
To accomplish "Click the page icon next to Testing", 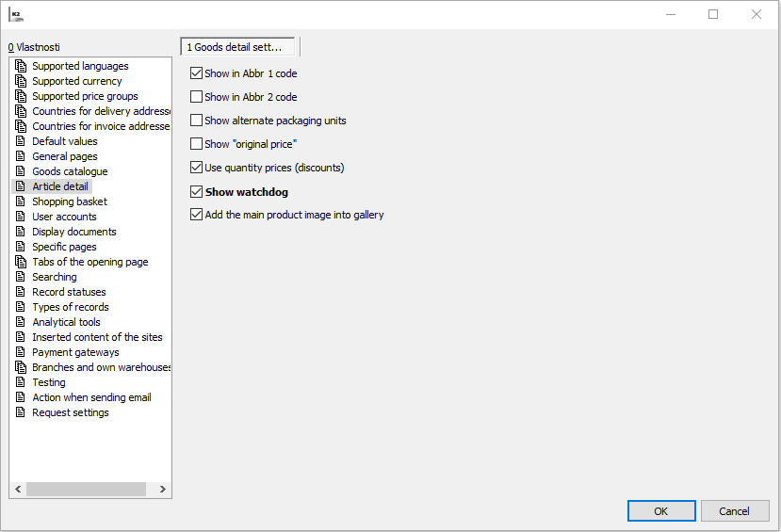I will click(22, 382).
